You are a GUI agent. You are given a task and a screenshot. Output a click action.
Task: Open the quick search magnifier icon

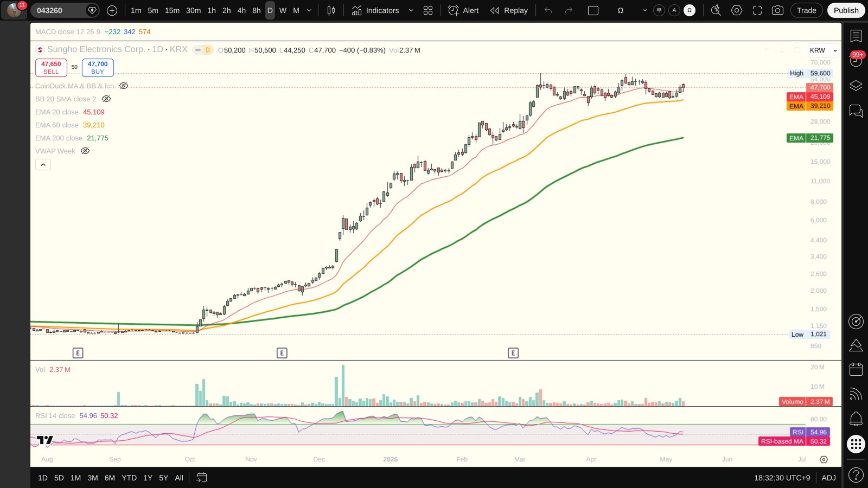tap(716, 10)
